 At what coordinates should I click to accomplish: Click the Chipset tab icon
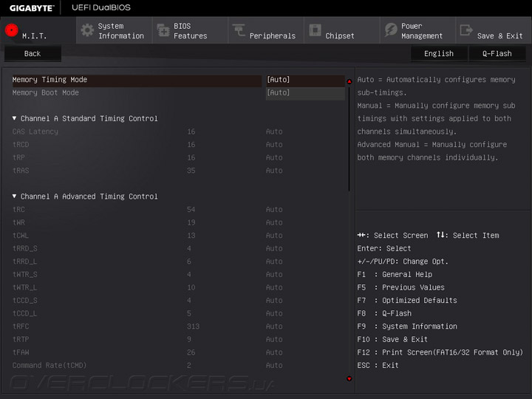[x=315, y=30]
